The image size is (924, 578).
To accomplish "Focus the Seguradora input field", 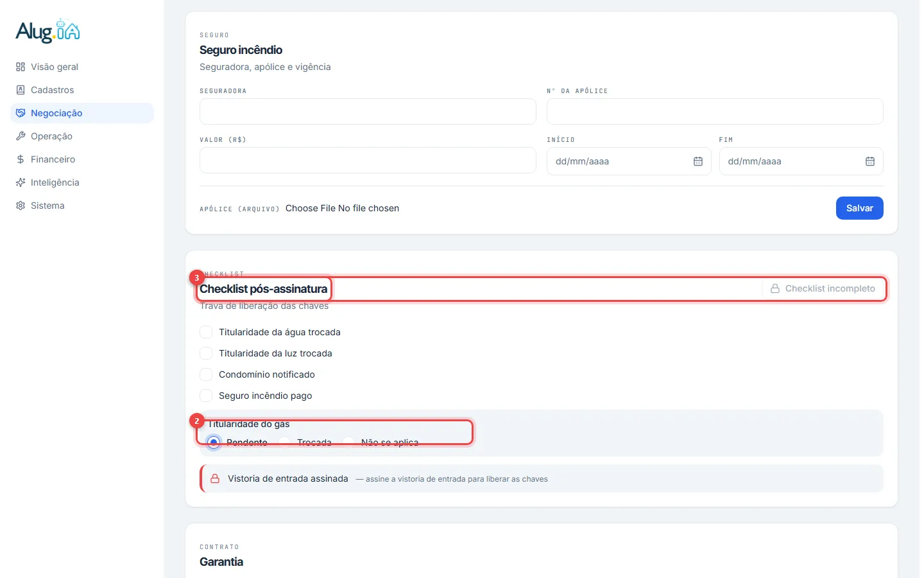I will pyautogui.click(x=368, y=111).
